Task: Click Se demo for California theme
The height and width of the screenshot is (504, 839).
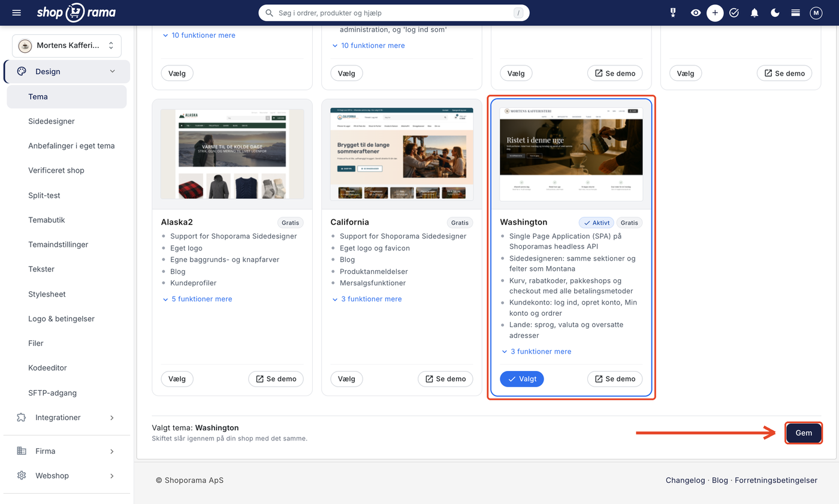Action: [x=445, y=379]
